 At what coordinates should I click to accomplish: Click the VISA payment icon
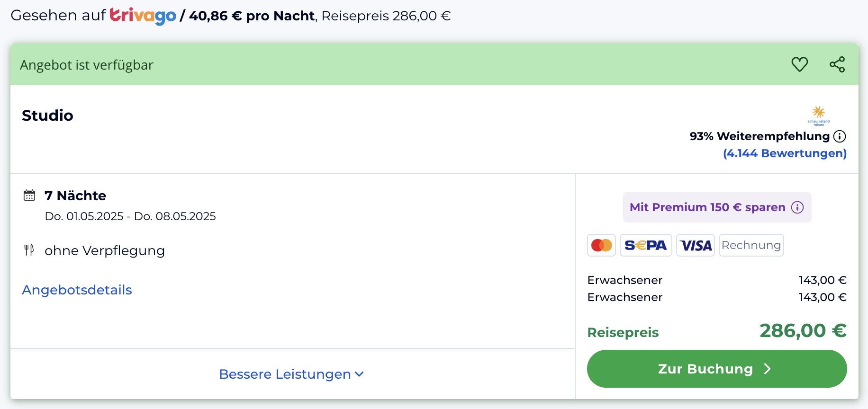pyautogui.click(x=696, y=245)
